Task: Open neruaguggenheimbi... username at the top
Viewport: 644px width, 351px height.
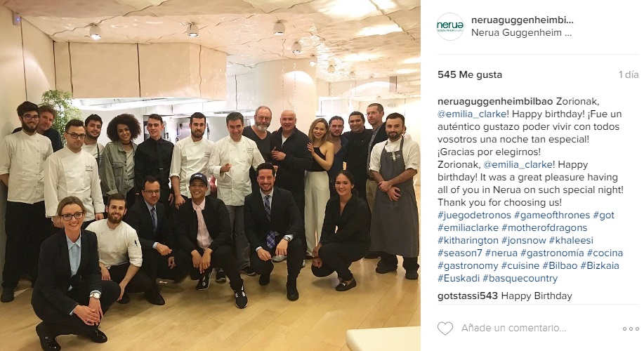Action: tap(522, 20)
